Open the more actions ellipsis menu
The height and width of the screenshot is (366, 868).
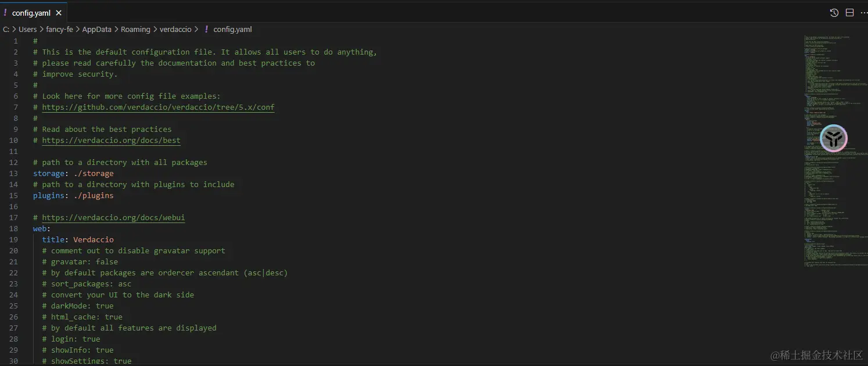point(863,12)
